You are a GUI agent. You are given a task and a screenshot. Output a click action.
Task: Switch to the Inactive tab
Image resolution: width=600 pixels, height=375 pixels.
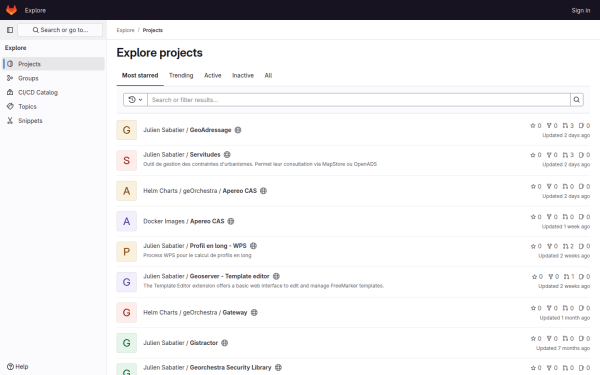[x=243, y=75]
